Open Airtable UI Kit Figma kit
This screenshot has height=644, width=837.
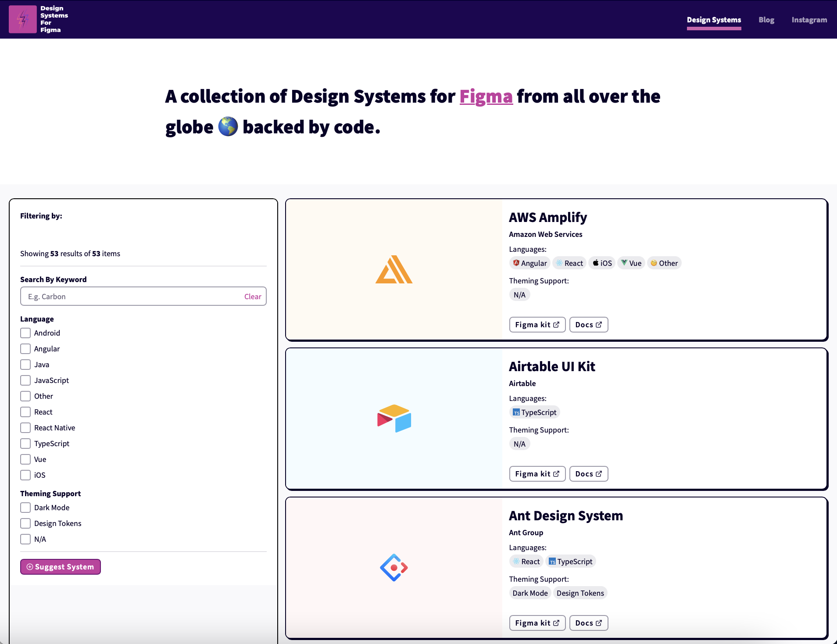coord(537,474)
